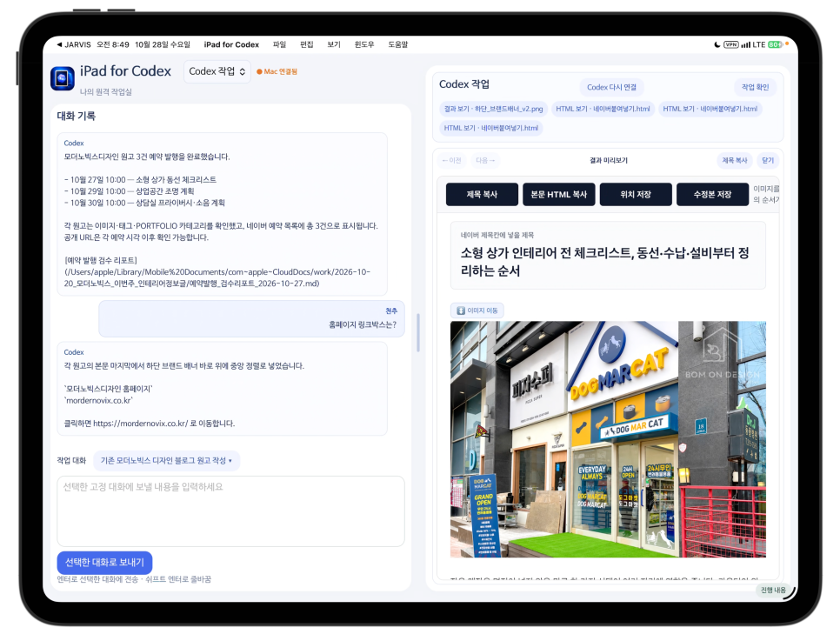Click the 닫기 button in preview header

(x=768, y=160)
